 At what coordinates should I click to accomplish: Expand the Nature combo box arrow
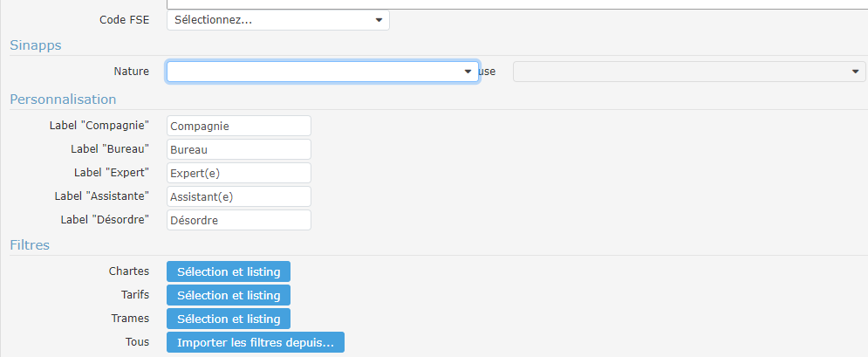click(x=468, y=72)
